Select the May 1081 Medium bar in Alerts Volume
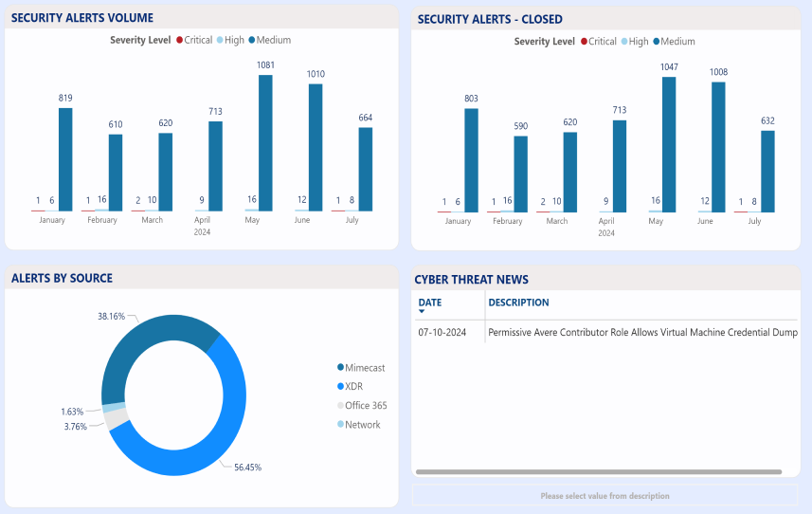812x514 pixels. coord(265,143)
